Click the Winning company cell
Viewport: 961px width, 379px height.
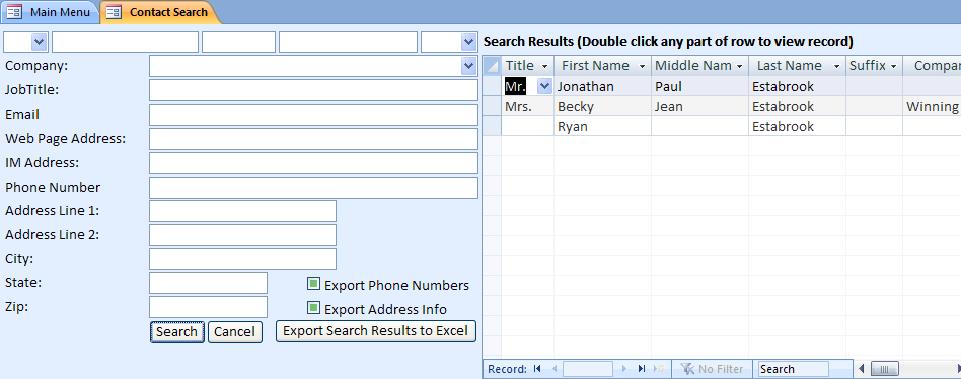coord(932,107)
